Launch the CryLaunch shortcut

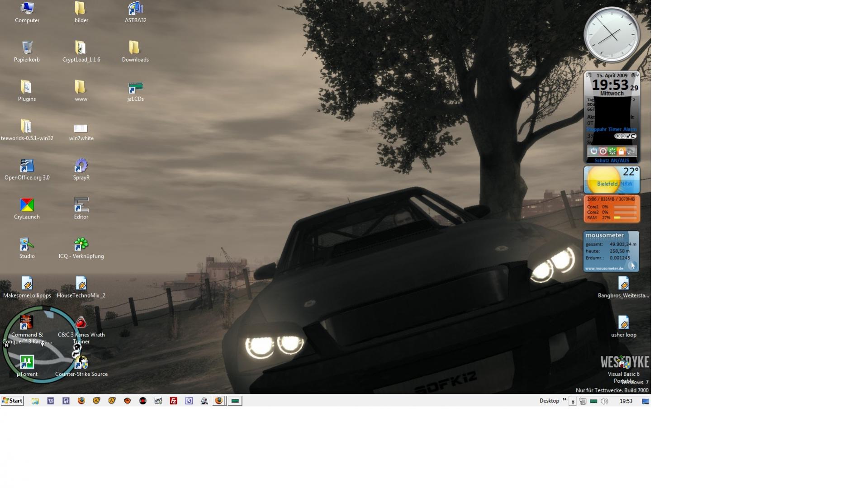pos(27,208)
